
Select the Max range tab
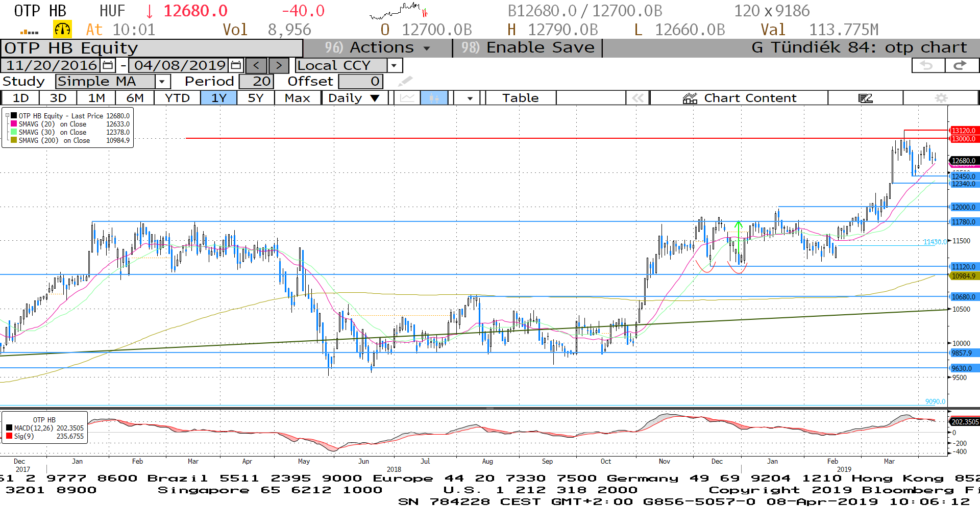click(x=298, y=98)
